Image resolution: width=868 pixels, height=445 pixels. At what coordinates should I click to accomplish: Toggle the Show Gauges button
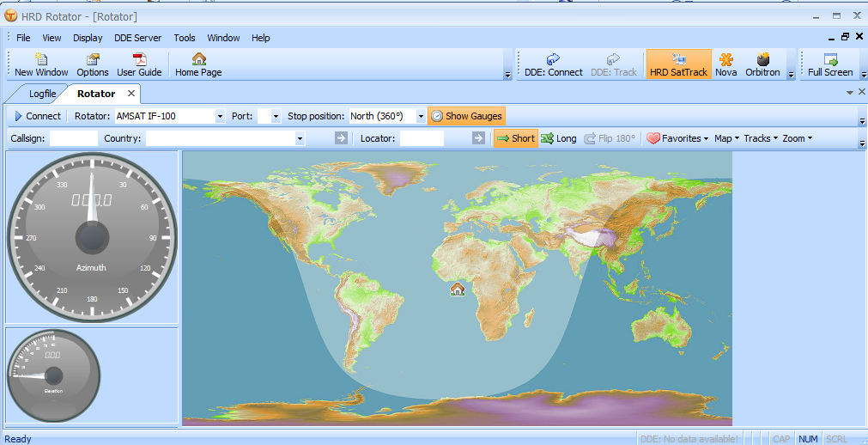466,116
